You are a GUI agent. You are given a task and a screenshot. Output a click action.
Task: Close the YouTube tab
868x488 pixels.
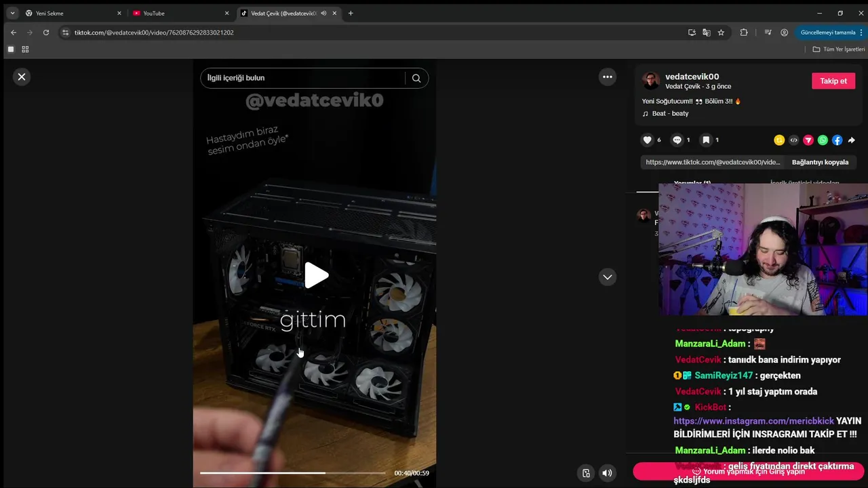tap(226, 13)
